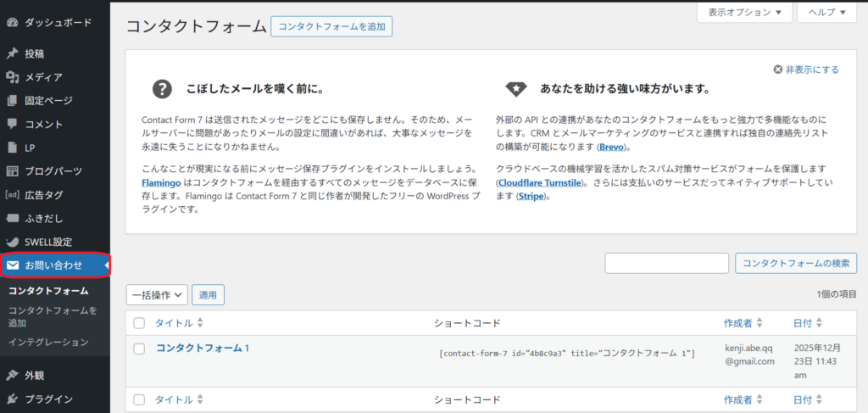This screenshot has height=413, width=868.
Task: Tick the select-all checkbox in the table header
Action: pos(140,323)
